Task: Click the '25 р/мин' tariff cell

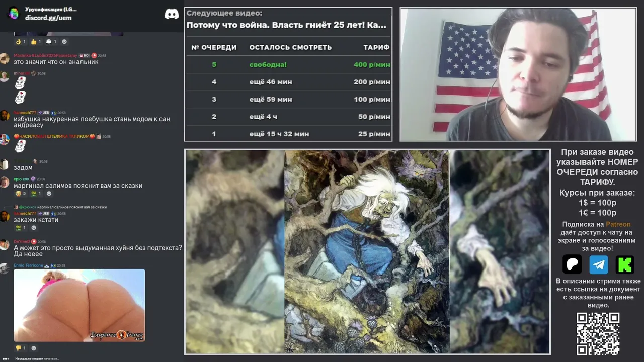Action: (374, 134)
